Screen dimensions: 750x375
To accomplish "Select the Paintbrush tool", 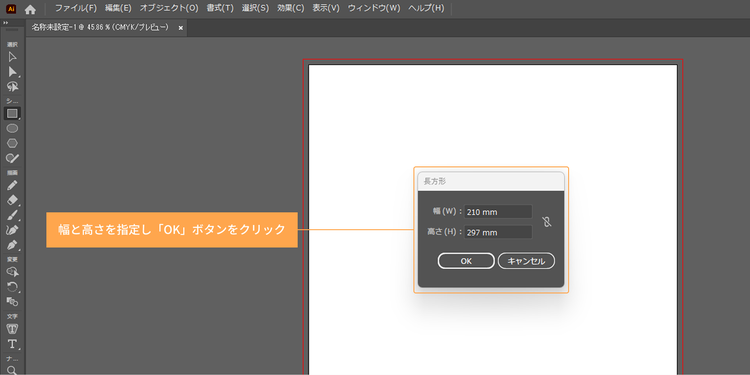I will click(x=12, y=215).
